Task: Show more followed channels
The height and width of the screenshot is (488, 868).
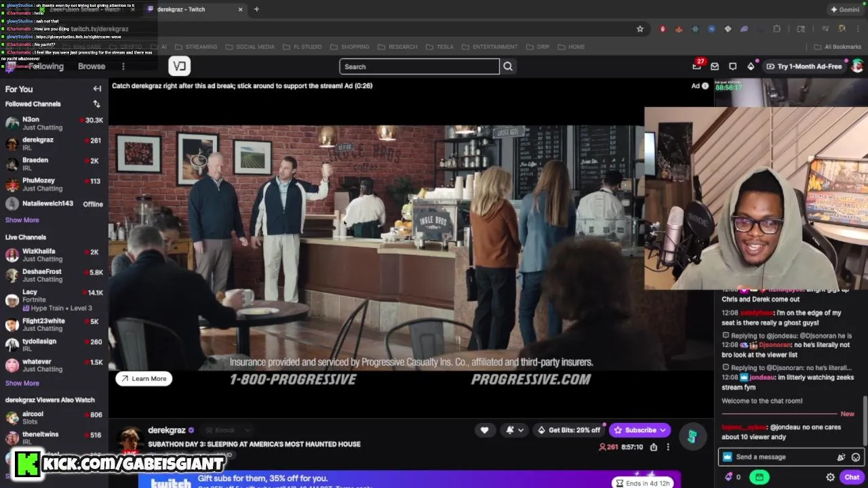Action: point(22,220)
